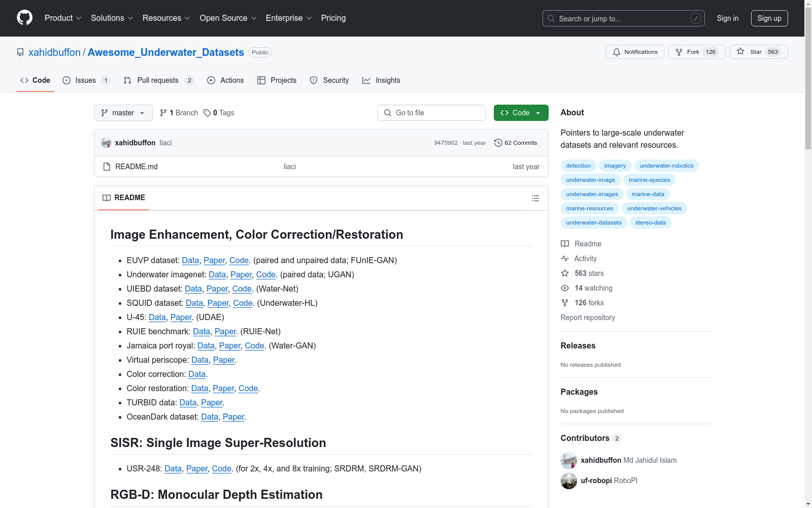Click the uf-robopi contributor avatar
812x508 pixels.
(568, 481)
